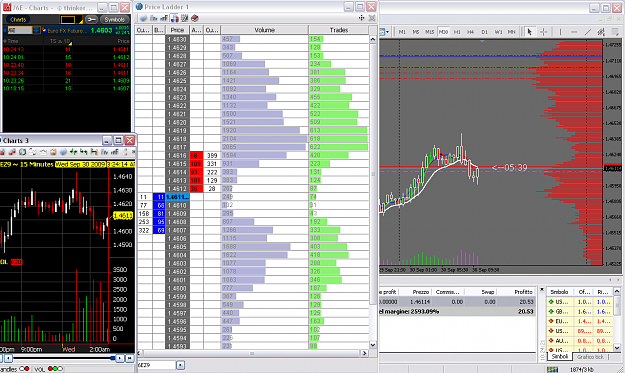Click the time slider below Charts 3 chart
This screenshot has width=625, height=373.
[64, 358]
